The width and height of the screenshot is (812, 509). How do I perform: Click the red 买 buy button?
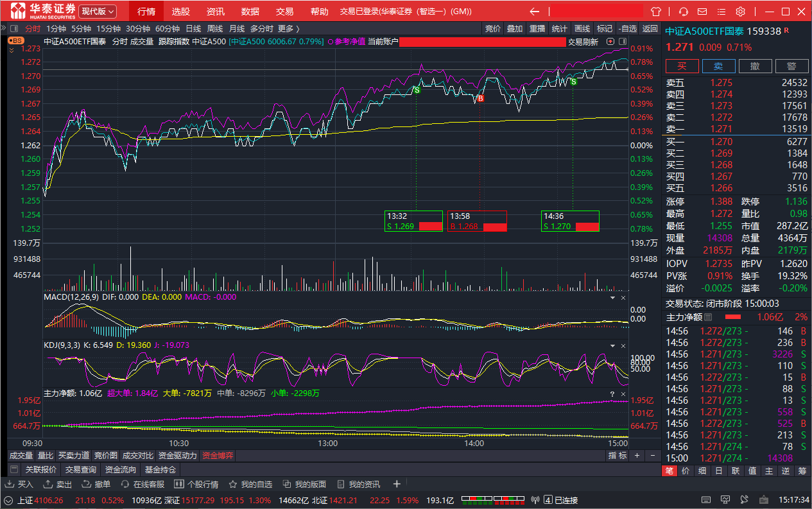(682, 66)
